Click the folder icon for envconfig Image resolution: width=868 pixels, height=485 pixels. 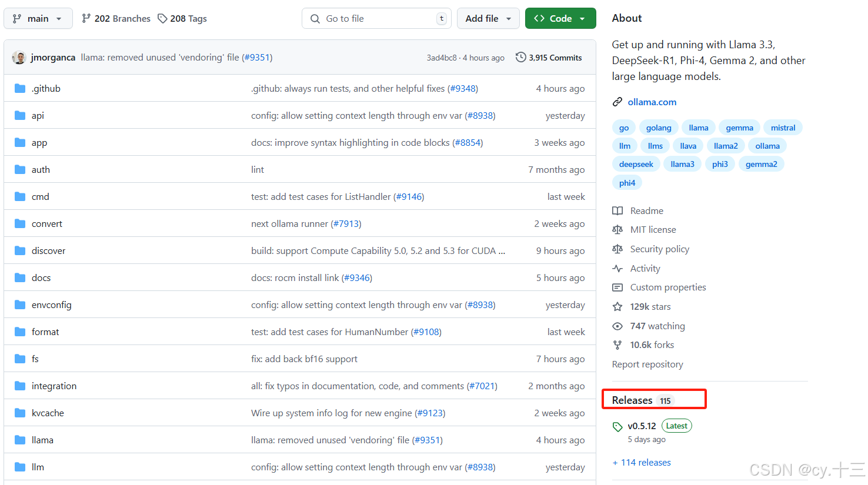coord(20,305)
